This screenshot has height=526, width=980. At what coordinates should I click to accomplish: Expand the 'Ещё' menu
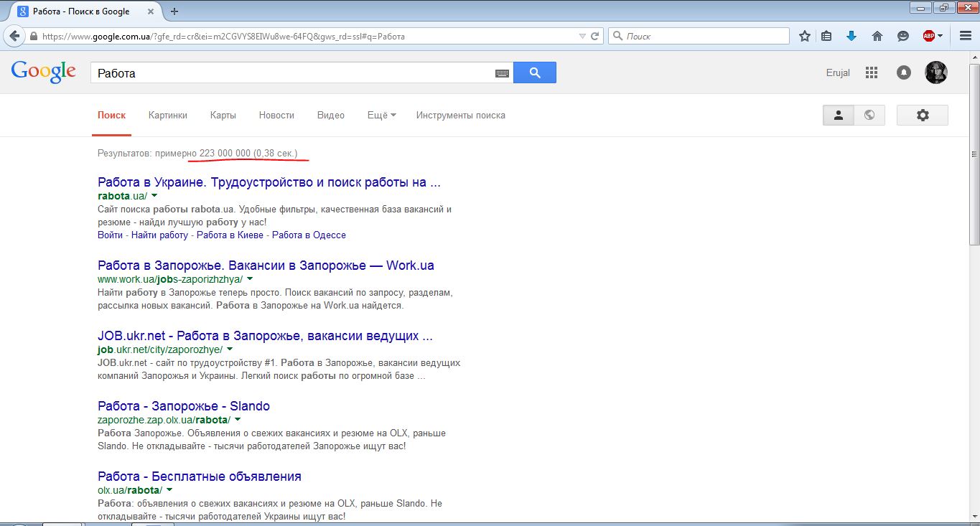click(382, 115)
